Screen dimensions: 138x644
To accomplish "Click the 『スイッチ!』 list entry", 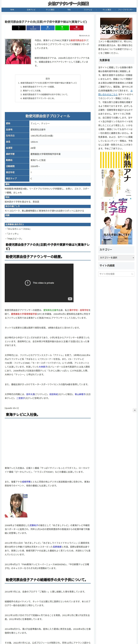I will point(12,234).
